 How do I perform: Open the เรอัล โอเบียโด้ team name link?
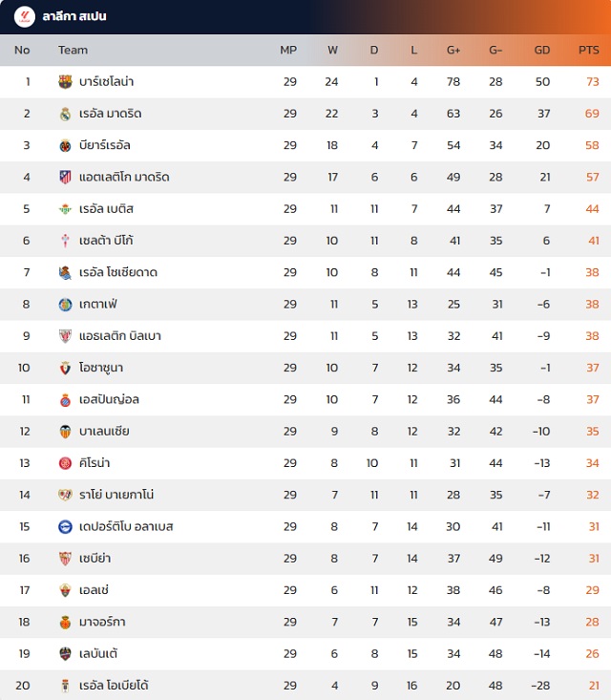point(114,685)
